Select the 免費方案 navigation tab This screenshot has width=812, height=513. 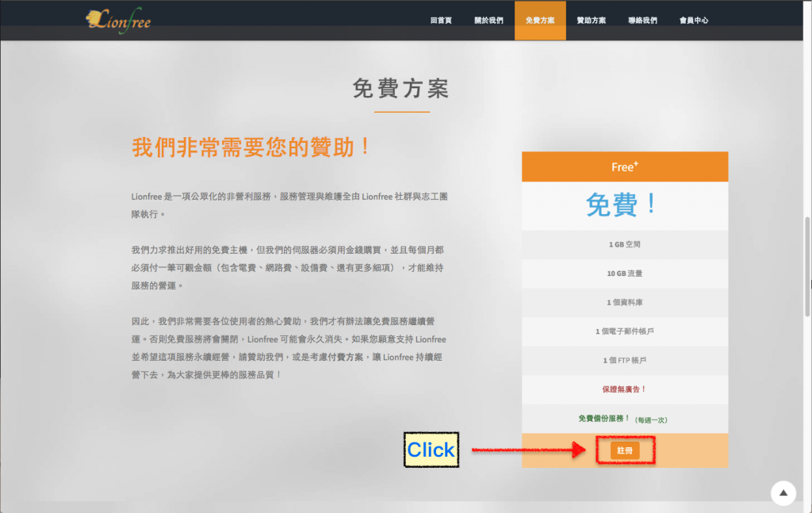540,20
